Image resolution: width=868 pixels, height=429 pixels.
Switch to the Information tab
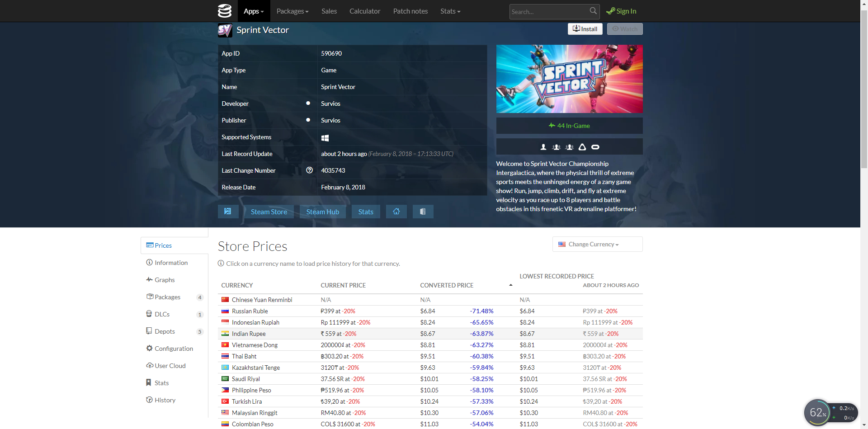coord(175,263)
